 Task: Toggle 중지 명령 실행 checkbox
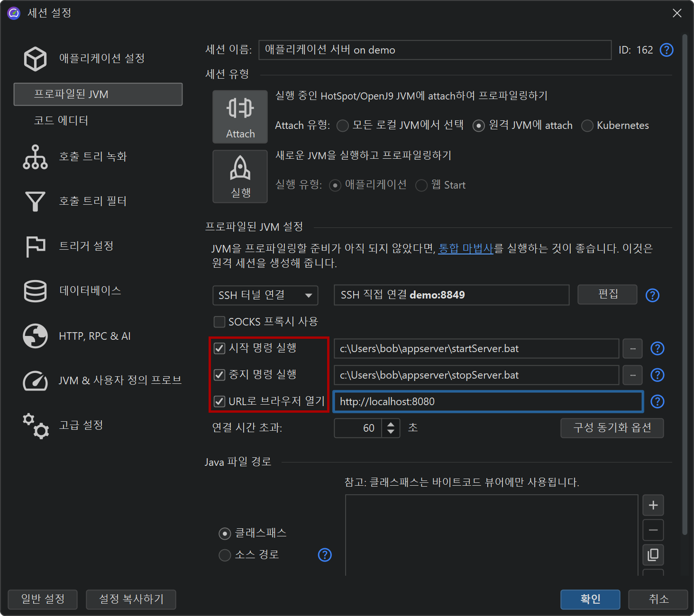pyautogui.click(x=219, y=375)
